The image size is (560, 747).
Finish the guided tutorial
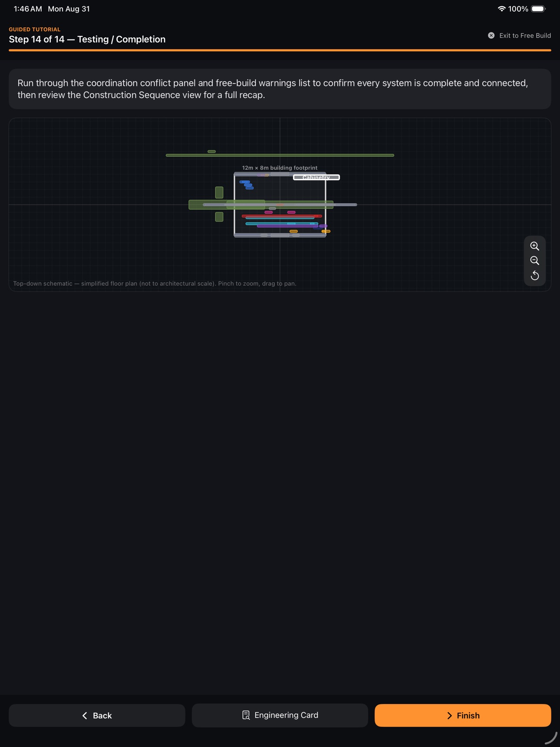click(463, 715)
